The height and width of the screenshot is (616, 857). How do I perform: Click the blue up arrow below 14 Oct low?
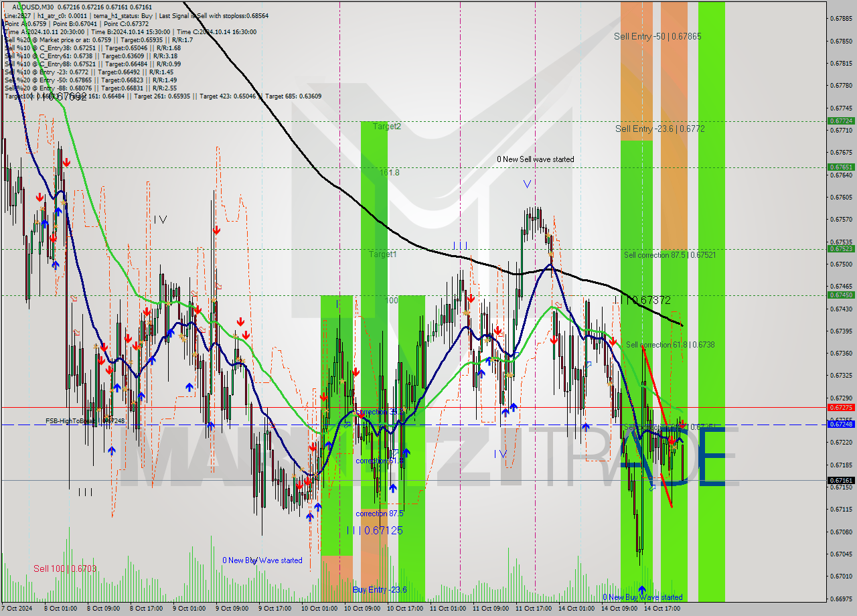point(642,590)
